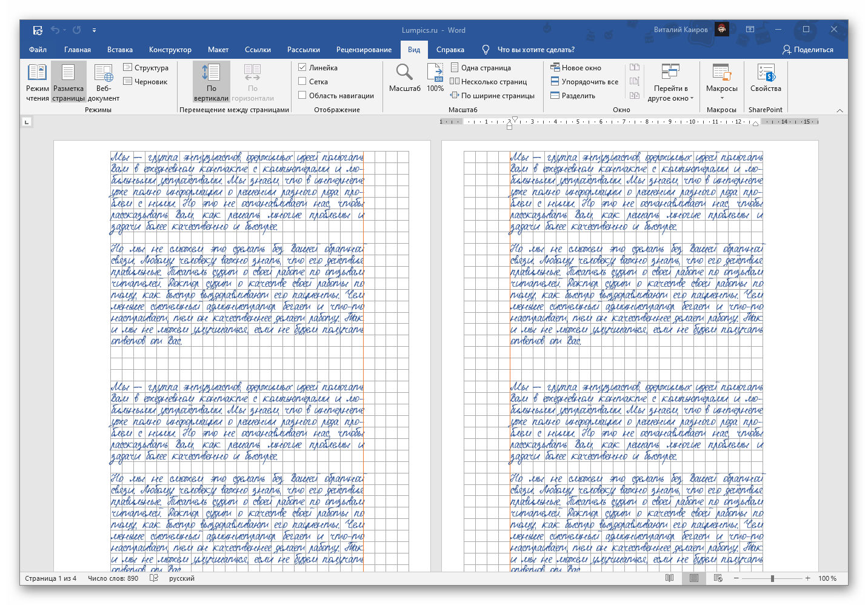The width and height of the screenshot is (868, 605).
Task: Display Несколько страниц side by side
Action: (x=489, y=82)
